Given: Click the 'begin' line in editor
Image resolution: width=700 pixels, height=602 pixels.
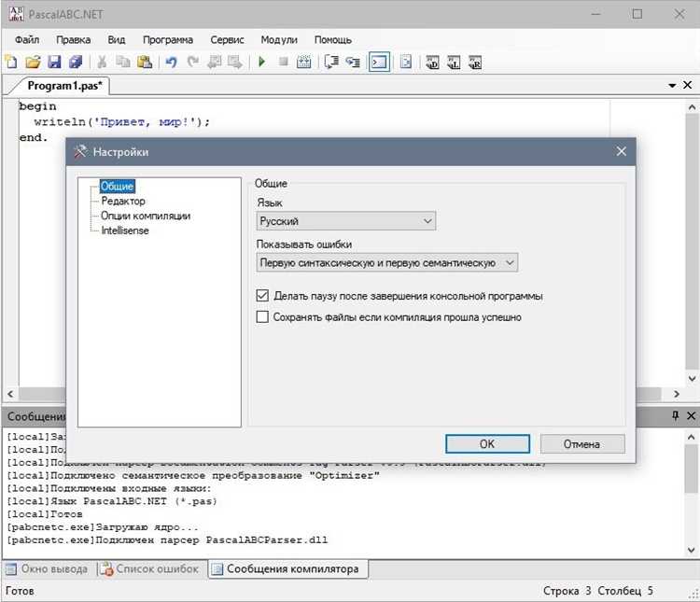Looking at the screenshot, I should click(37, 106).
